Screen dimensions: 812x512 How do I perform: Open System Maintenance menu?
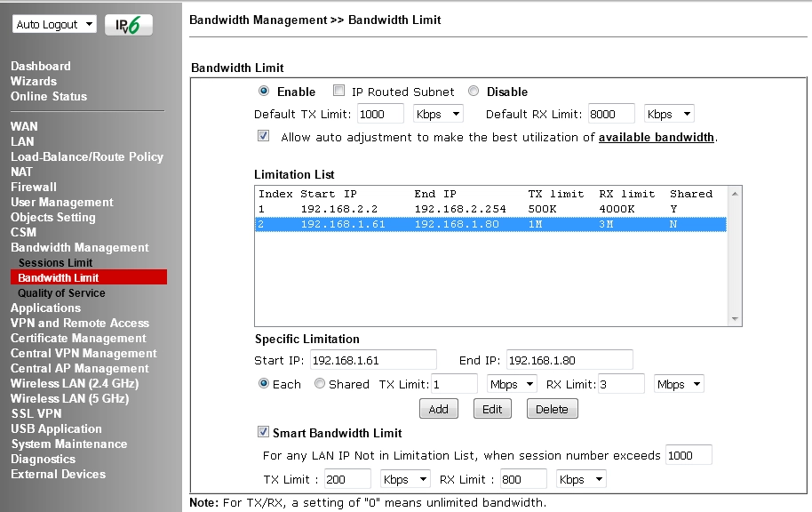[69, 444]
